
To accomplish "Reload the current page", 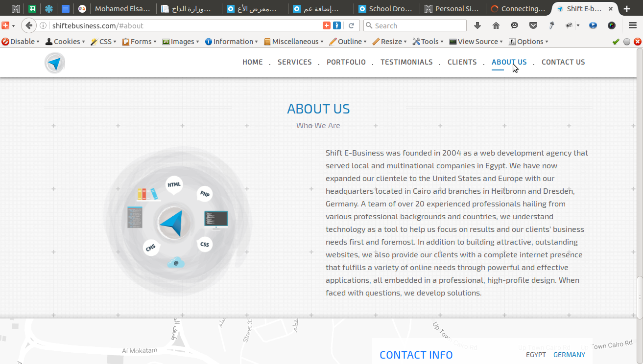I will [351, 25].
